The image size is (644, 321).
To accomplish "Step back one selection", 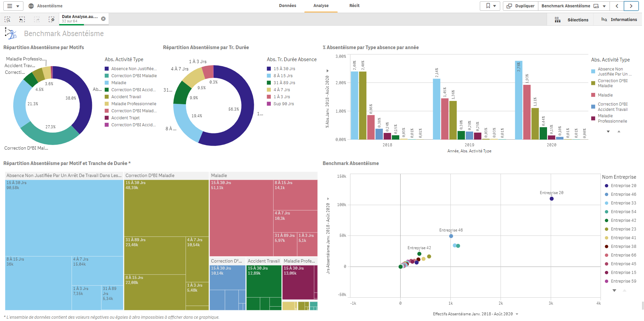I will pyautogui.click(x=22, y=20).
